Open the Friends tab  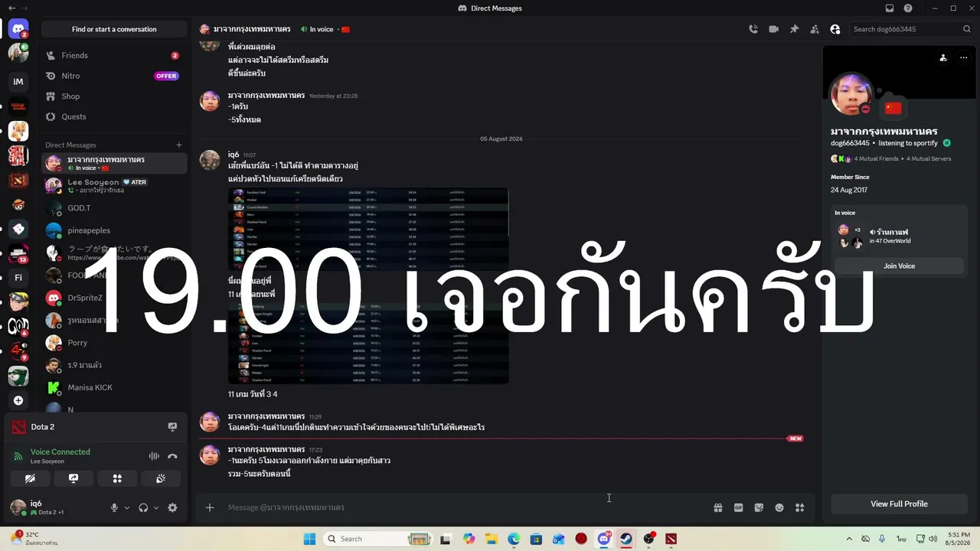click(114, 55)
